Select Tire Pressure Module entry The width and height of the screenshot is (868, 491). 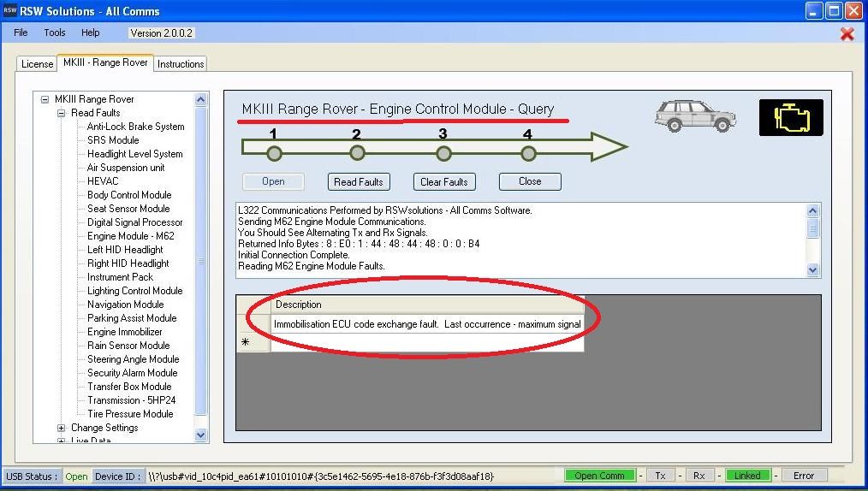(130, 414)
